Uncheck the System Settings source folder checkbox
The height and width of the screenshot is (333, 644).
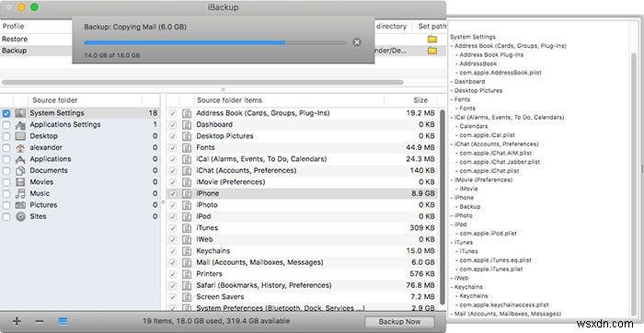click(x=6, y=113)
